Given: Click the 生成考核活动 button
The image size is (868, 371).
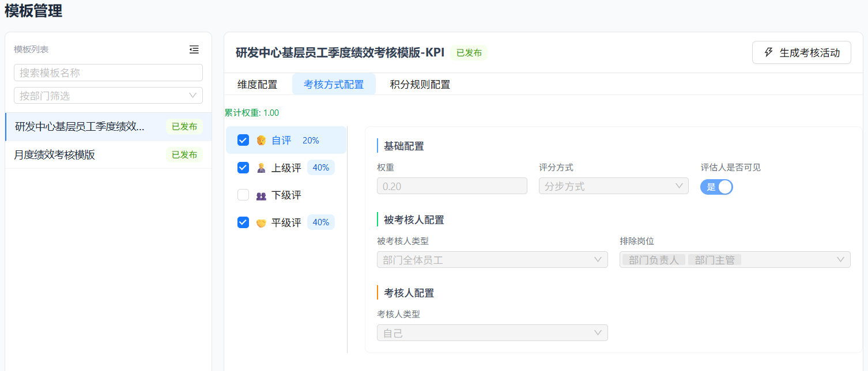Looking at the screenshot, I should pyautogui.click(x=802, y=52).
